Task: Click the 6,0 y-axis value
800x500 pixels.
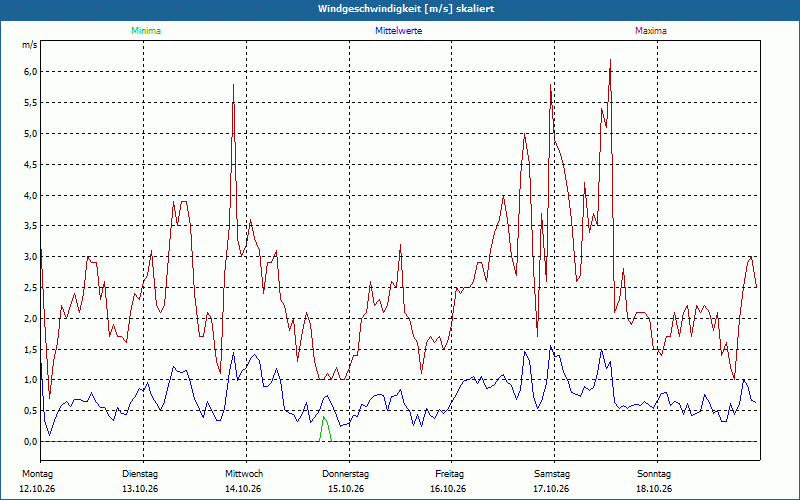Action: [x=31, y=72]
